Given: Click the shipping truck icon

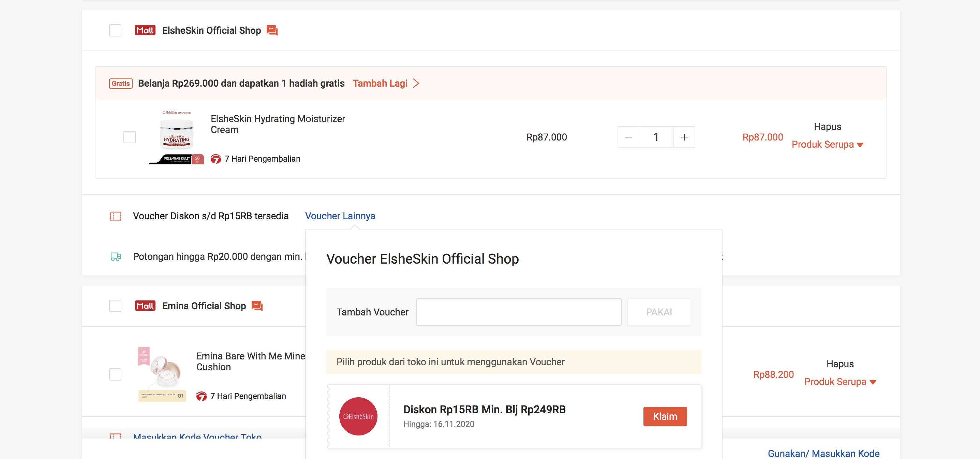Looking at the screenshot, I should pyautogui.click(x=116, y=257).
